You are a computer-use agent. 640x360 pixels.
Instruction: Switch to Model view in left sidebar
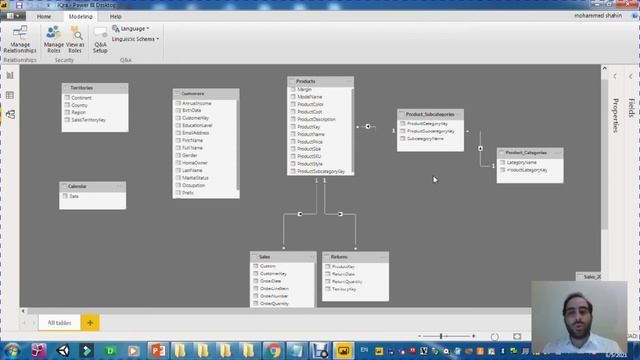(x=10, y=114)
